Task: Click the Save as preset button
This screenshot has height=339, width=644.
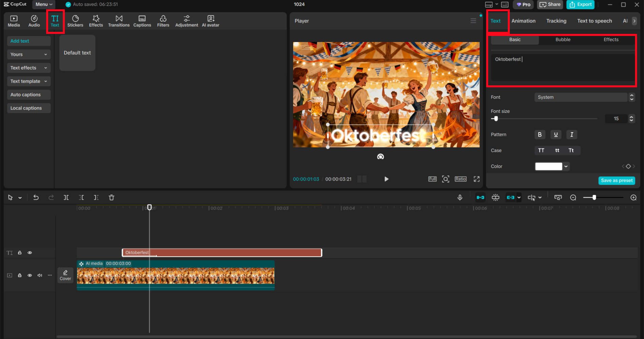Action: [x=617, y=180]
